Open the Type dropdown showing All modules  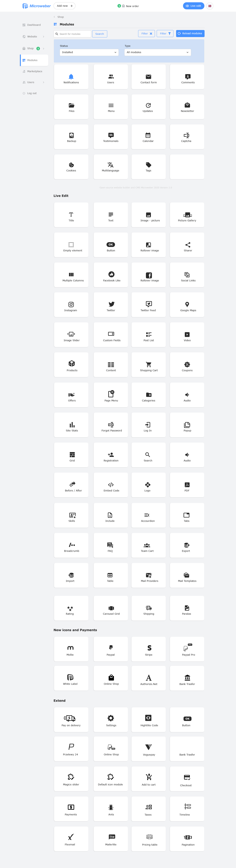pyautogui.click(x=158, y=52)
